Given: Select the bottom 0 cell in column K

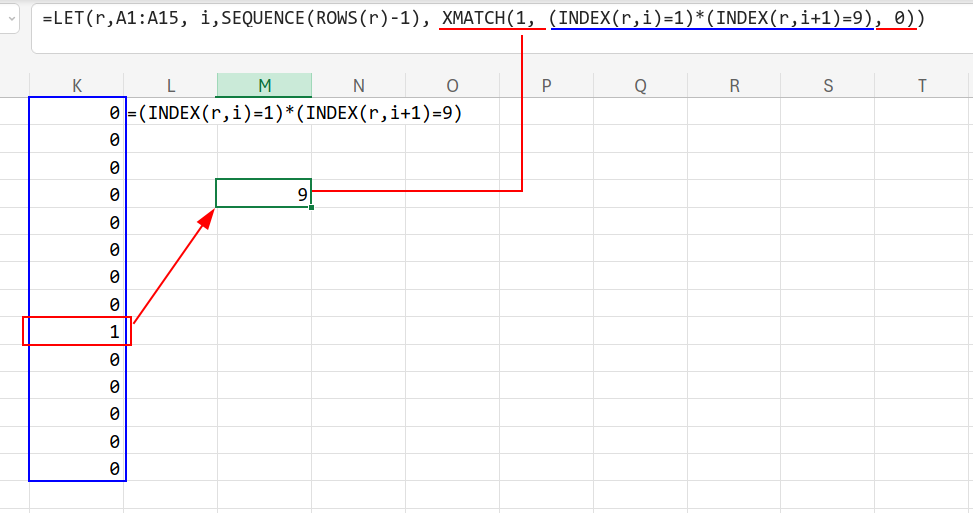Looking at the screenshot, I should tap(77, 468).
